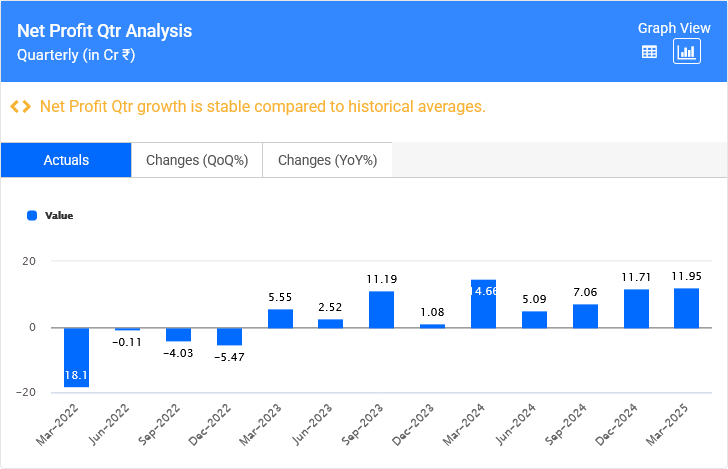Pick the Sep-2023 bar showing 11.19

tap(381, 309)
